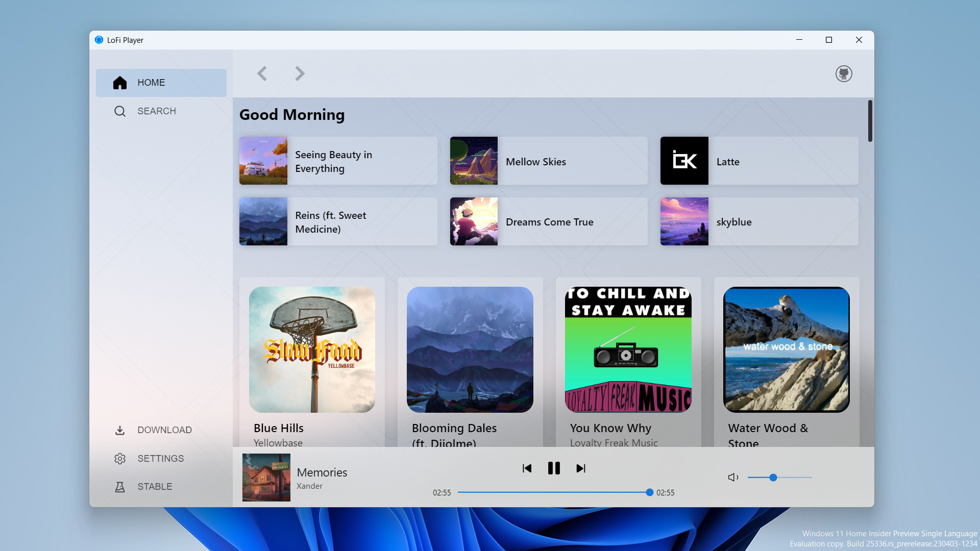Viewport: 980px width, 551px height.
Task: Open the Home page from sidebar
Action: [161, 83]
